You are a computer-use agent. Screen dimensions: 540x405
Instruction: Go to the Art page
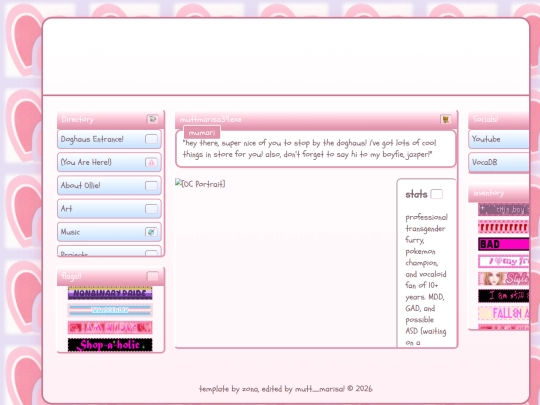click(109, 209)
